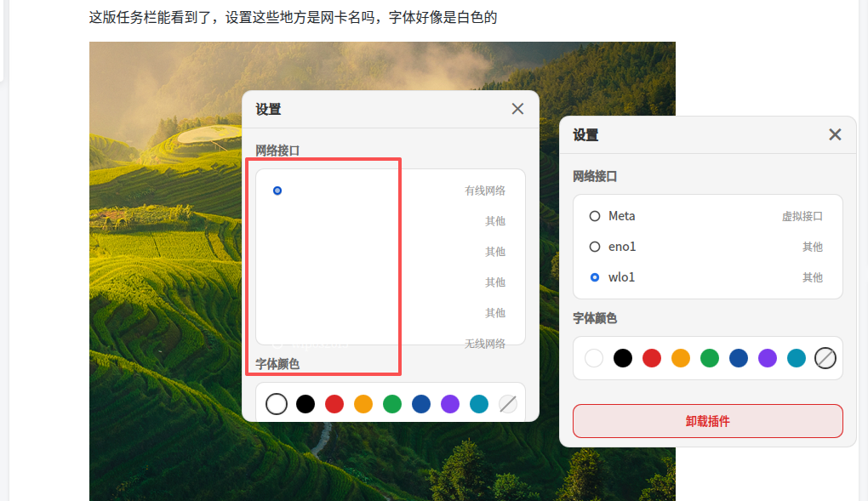The width and height of the screenshot is (868, 501).
Task: Choose the wlo1 interface radio button
Action: point(595,277)
